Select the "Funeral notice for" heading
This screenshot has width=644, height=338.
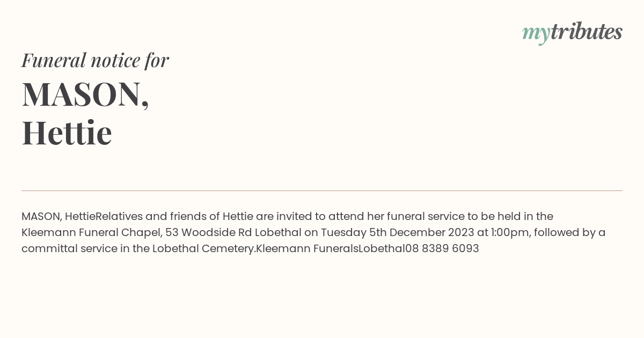95,60
